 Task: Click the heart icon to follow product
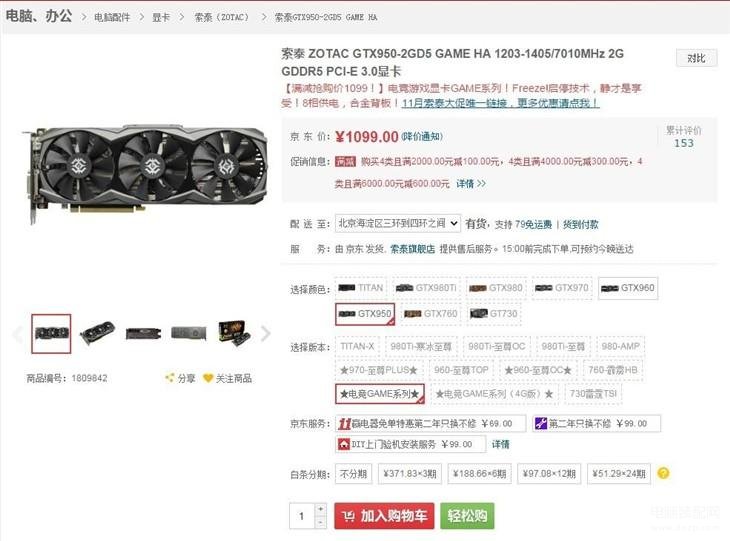click(208, 378)
